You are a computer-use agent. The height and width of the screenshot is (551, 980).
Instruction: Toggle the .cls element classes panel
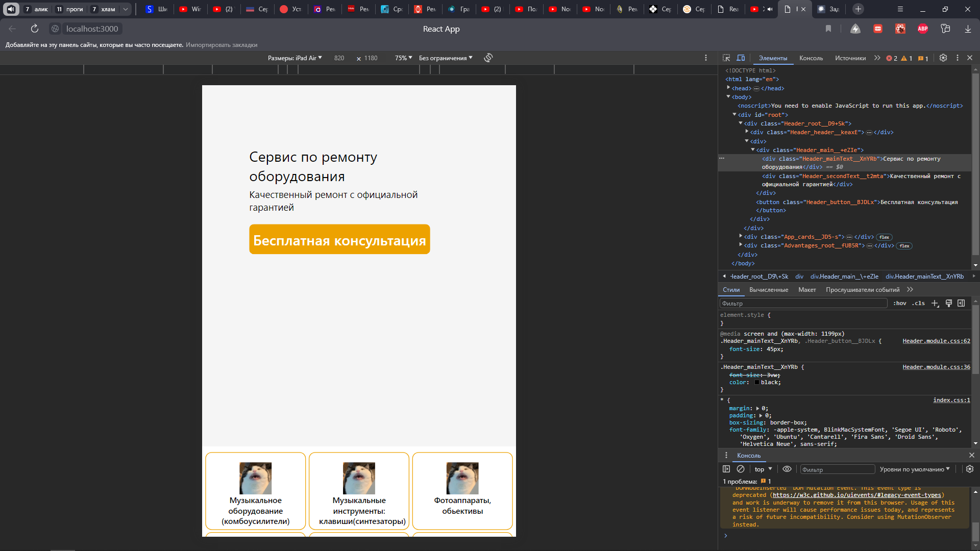pyautogui.click(x=919, y=303)
